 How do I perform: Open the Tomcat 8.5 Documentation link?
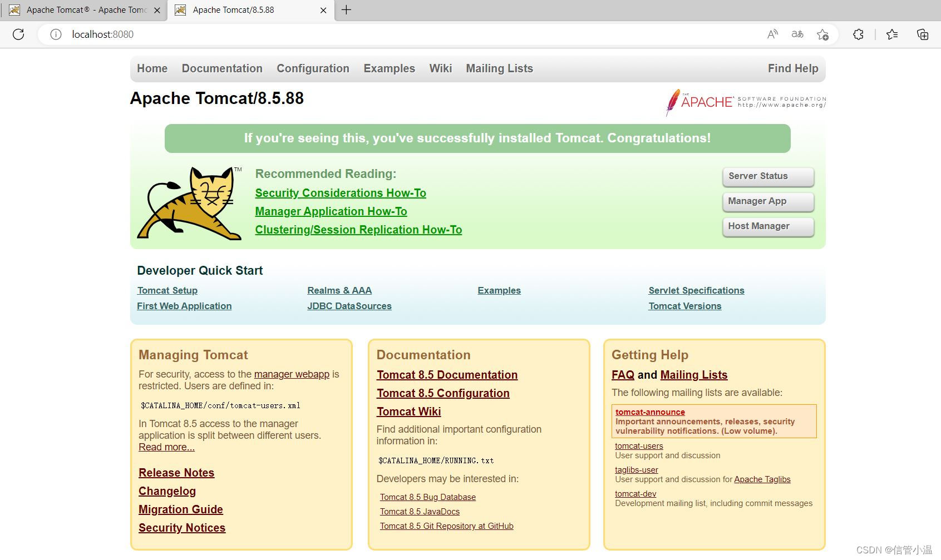[x=447, y=375]
